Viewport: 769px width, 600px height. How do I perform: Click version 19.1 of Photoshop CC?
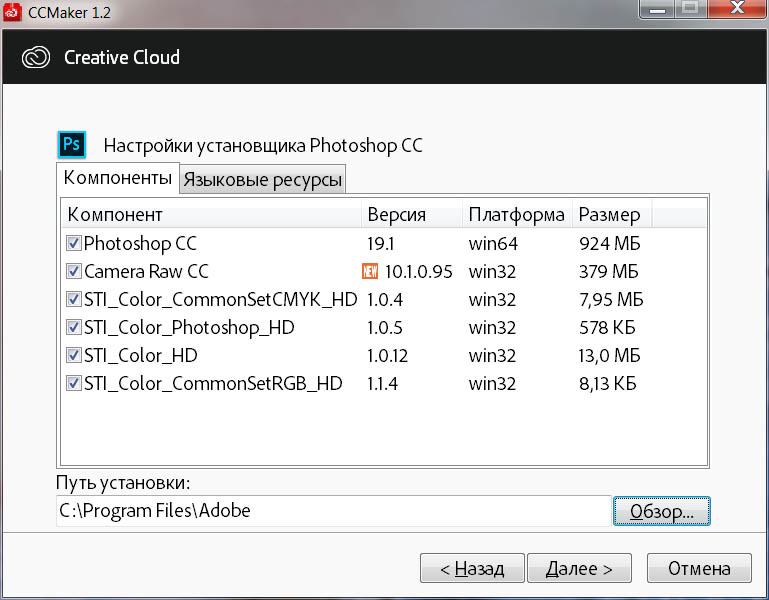(x=381, y=243)
